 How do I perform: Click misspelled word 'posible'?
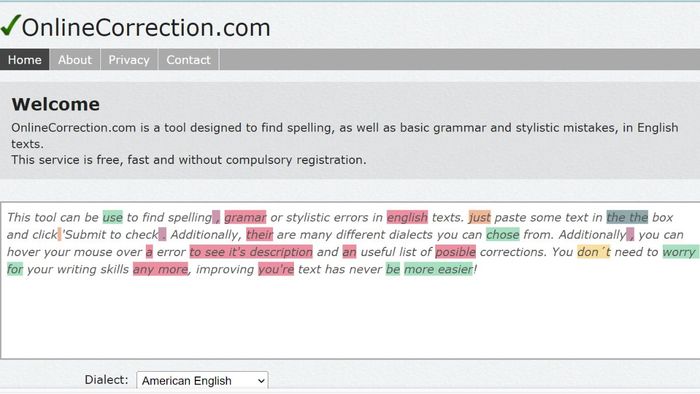[x=455, y=252]
